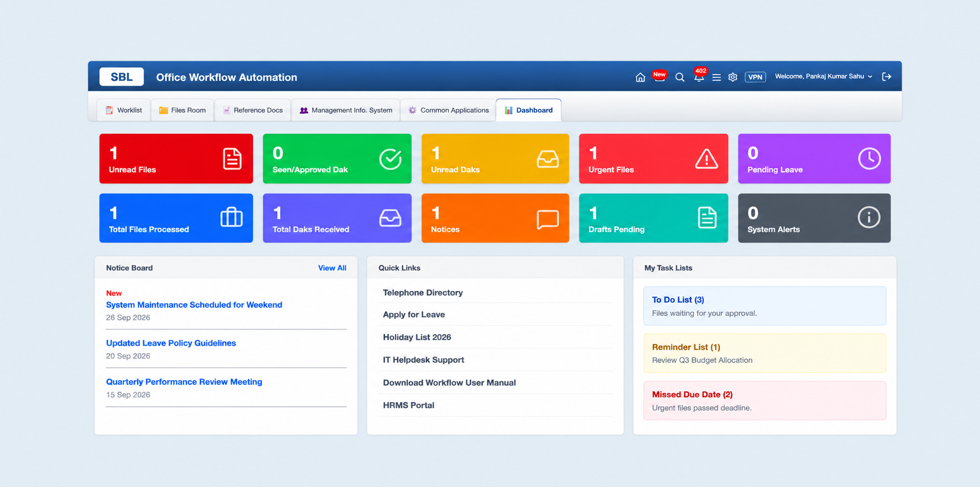Select the Dashboard tab
Image resolution: width=980 pixels, height=487 pixels.
528,110
